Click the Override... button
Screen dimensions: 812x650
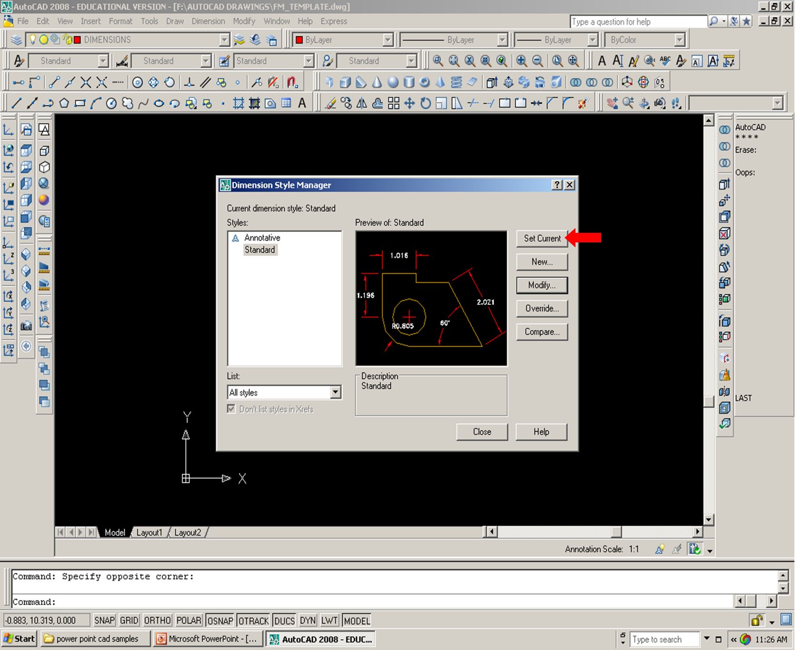pyautogui.click(x=542, y=309)
